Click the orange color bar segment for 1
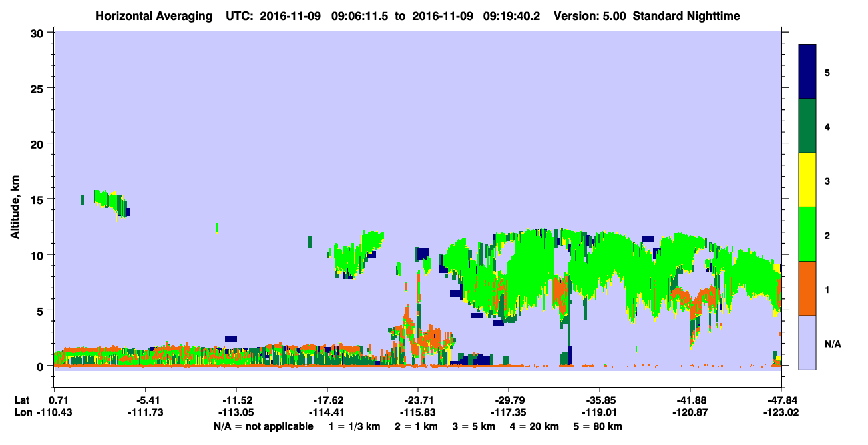The width and height of the screenshot is (868, 445). (x=807, y=288)
